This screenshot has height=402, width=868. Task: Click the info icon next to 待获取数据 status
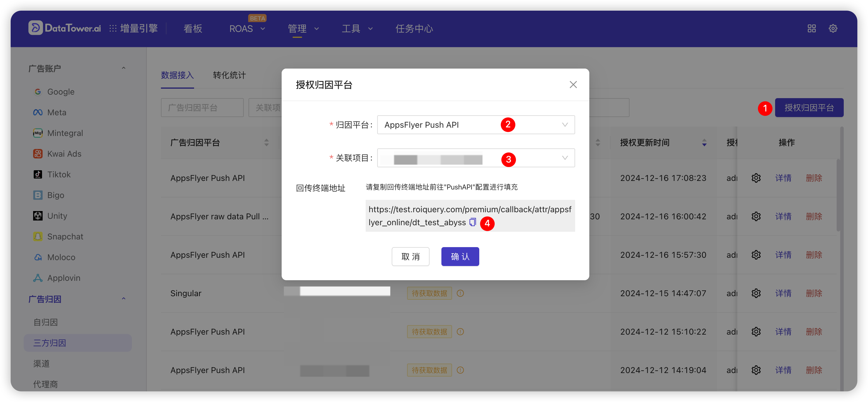(x=460, y=293)
